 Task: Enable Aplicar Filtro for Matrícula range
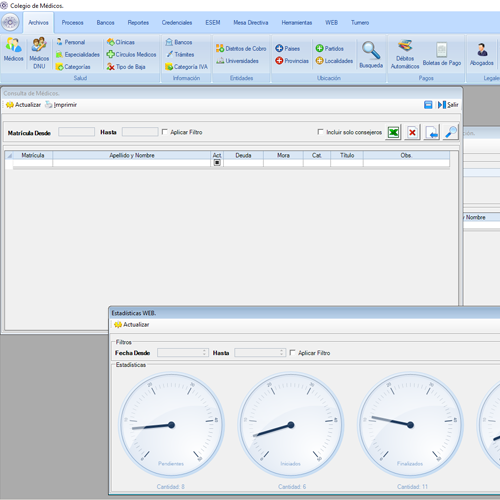tap(164, 132)
